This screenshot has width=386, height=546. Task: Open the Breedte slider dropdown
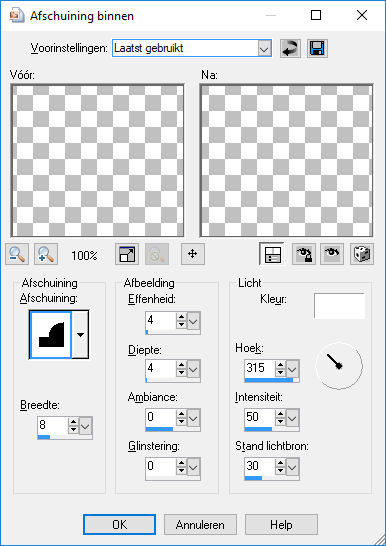tap(86, 426)
